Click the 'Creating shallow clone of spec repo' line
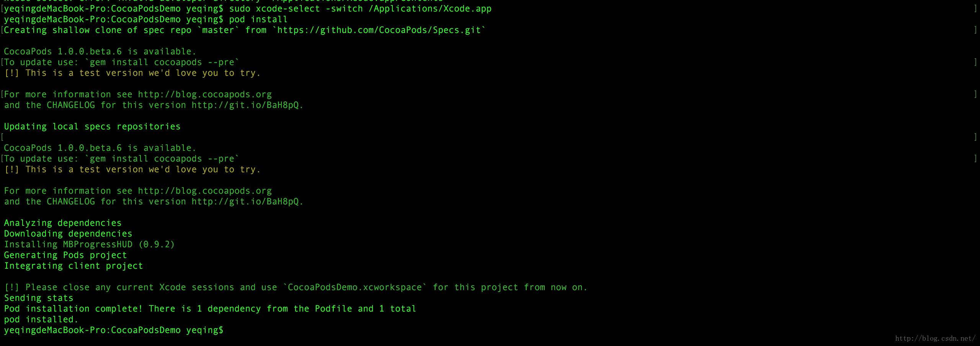This screenshot has width=980, height=346. [245, 30]
